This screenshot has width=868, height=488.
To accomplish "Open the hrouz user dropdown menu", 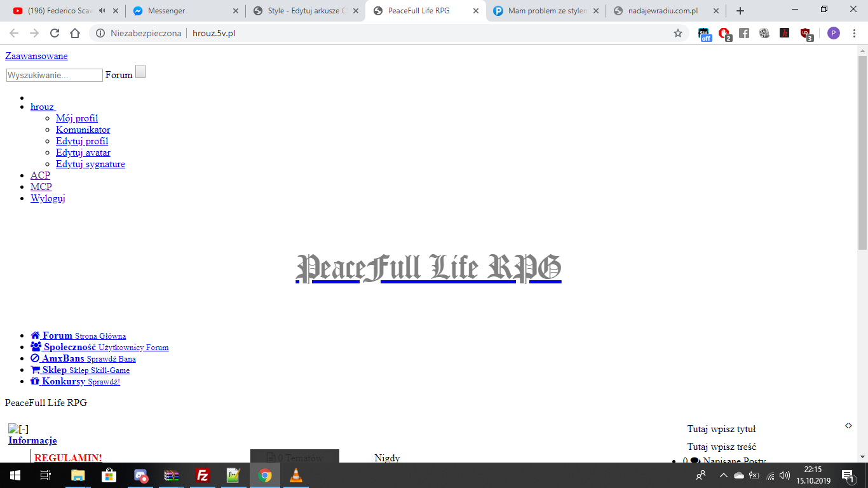I will [43, 107].
